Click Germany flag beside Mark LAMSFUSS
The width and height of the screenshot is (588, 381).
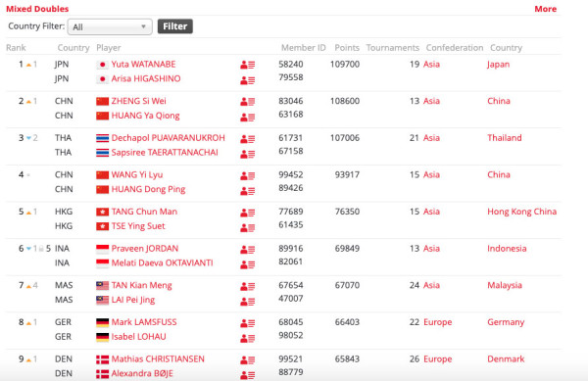102,322
